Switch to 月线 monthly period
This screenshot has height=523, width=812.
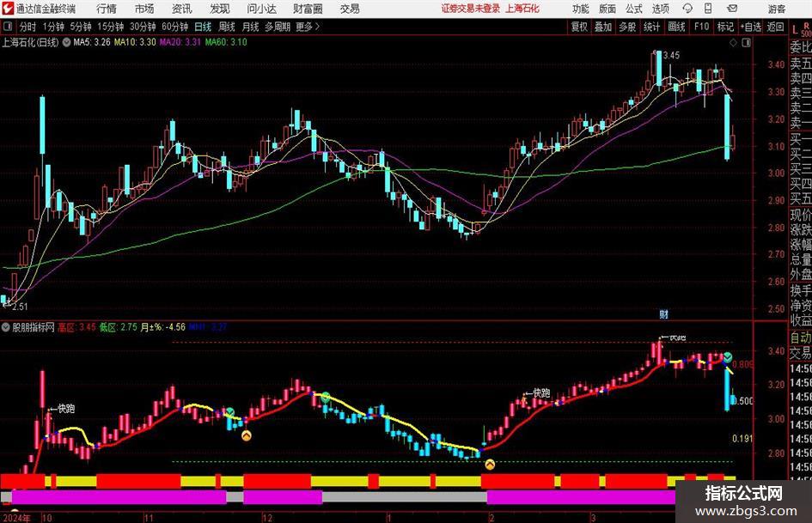(251, 27)
